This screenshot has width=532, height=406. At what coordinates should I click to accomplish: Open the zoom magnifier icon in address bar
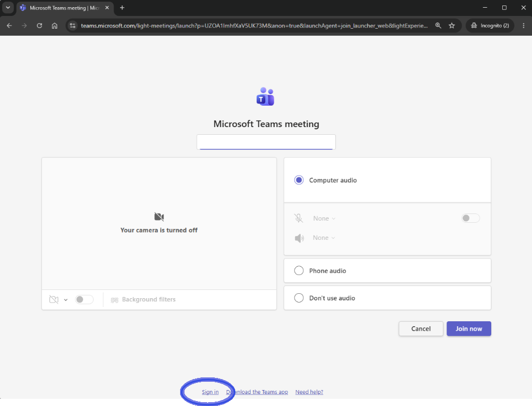pos(438,26)
